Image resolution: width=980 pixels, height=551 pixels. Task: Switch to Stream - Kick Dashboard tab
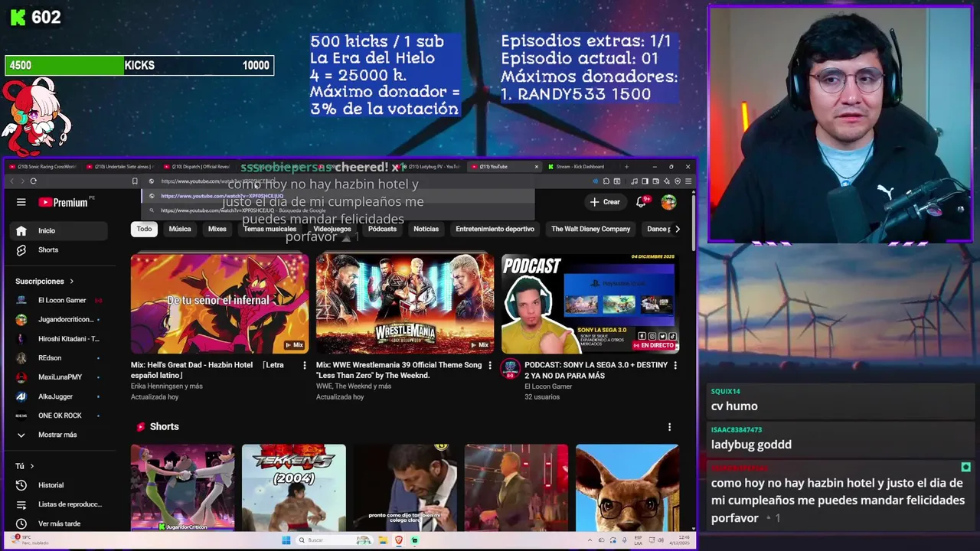click(578, 167)
